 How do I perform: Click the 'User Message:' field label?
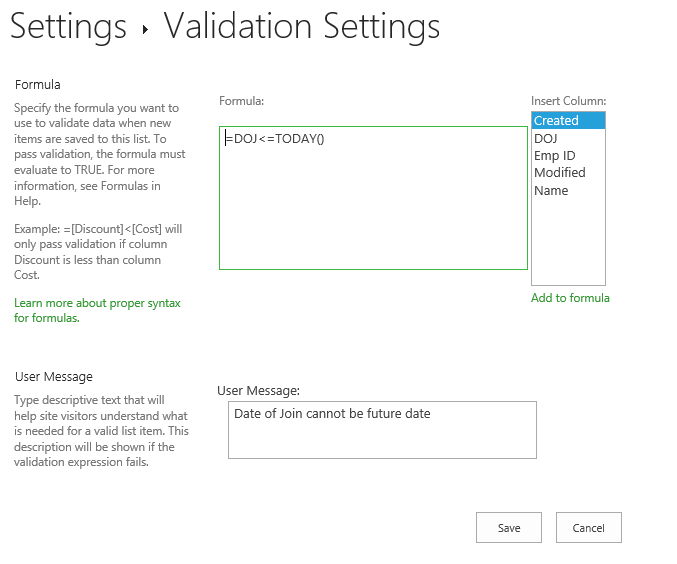pyautogui.click(x=258, y=390)
